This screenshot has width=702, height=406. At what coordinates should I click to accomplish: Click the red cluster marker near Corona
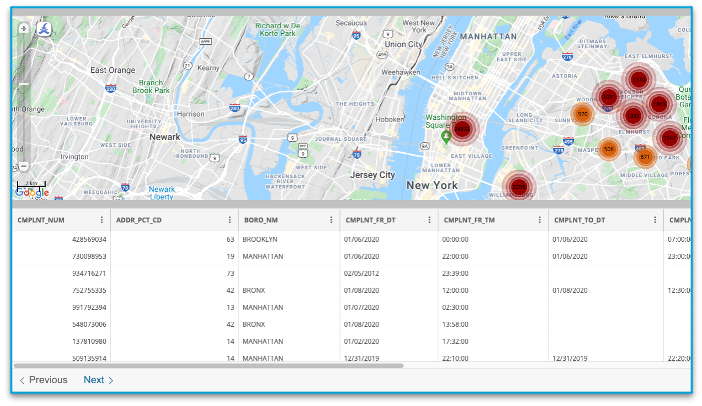pyautogui.click(x=659, y=104)
